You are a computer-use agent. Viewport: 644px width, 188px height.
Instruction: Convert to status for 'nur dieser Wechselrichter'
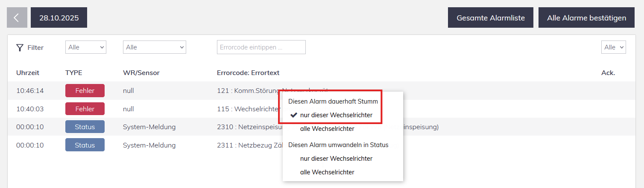tap(336, 159)
